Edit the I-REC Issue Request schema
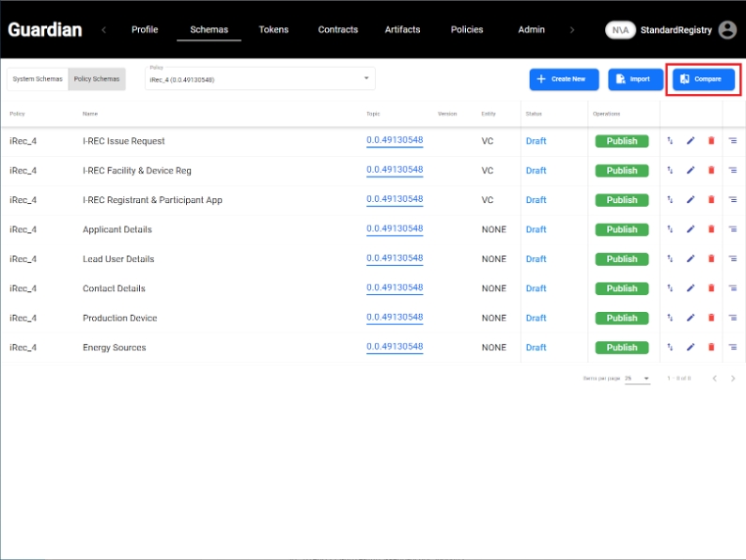746x560 pixels. (x=691, y=141)
